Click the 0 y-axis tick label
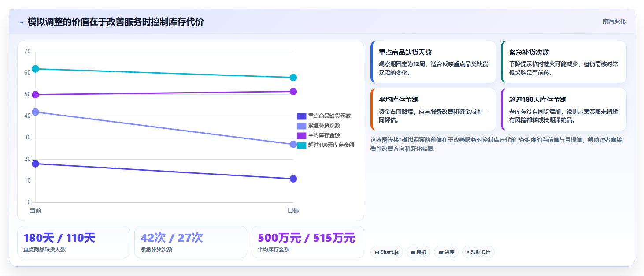644x276 pixels. click(29, 202)
